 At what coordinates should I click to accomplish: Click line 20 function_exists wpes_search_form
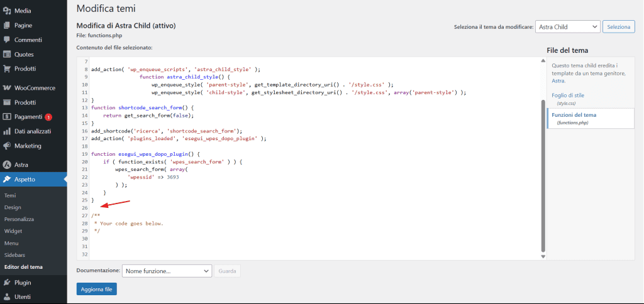click(173, 162)
